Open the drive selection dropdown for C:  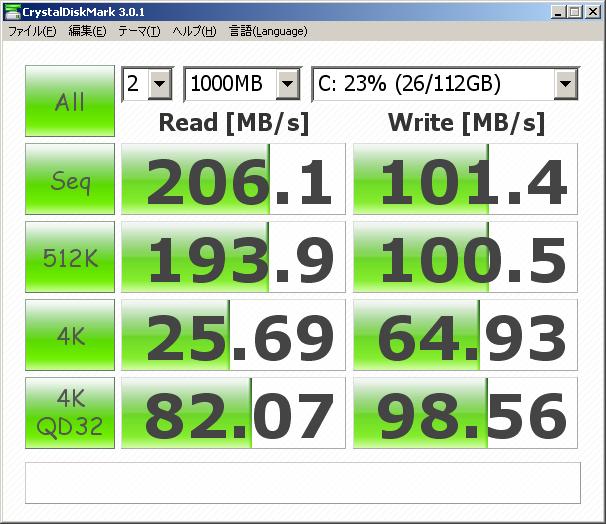tap(445, 84)
